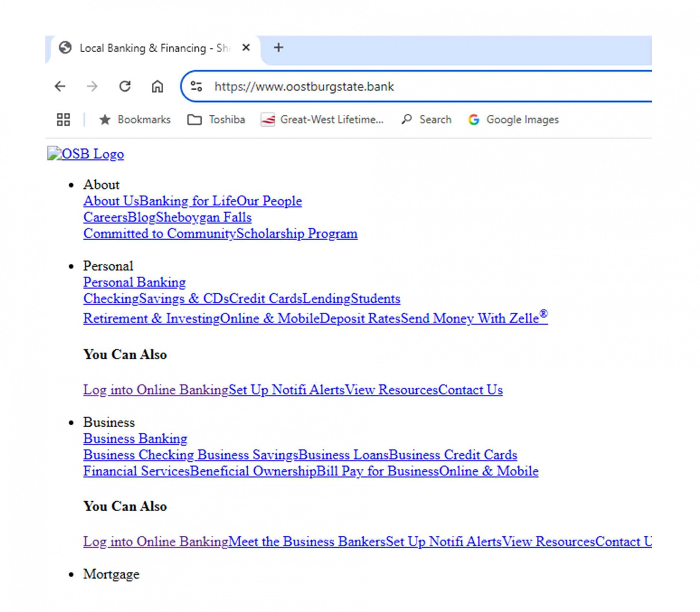The width and height of the screenshot is (700, 612).
Task: Open the Search bookmark
Action: (x=426, y=120)
